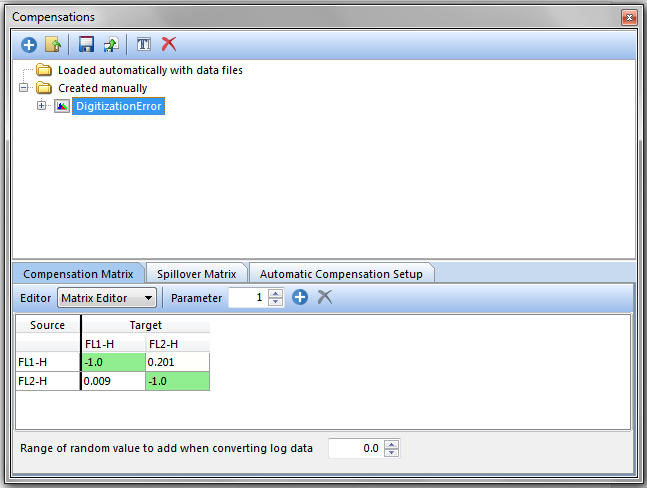Click the save compensation floppy icon
Image resolution: width=647 pixels, height=488 pixels.
tap(86, 44)
